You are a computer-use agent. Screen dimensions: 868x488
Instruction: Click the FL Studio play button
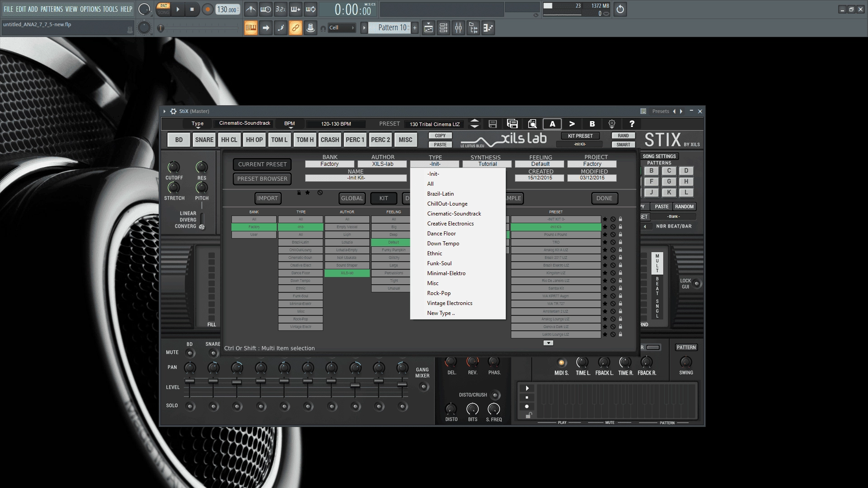coord(178,9)
